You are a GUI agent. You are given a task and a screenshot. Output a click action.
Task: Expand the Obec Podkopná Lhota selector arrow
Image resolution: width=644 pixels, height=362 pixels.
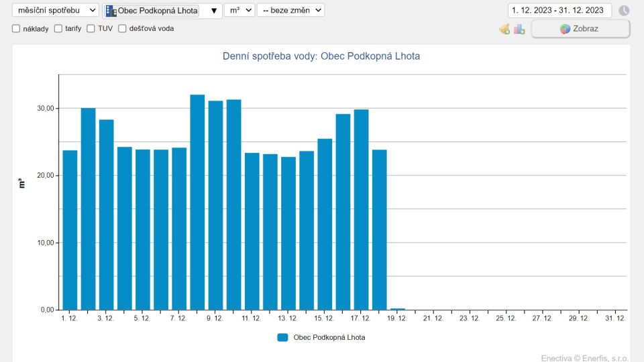pyautogui.click(x=214, y=11)
